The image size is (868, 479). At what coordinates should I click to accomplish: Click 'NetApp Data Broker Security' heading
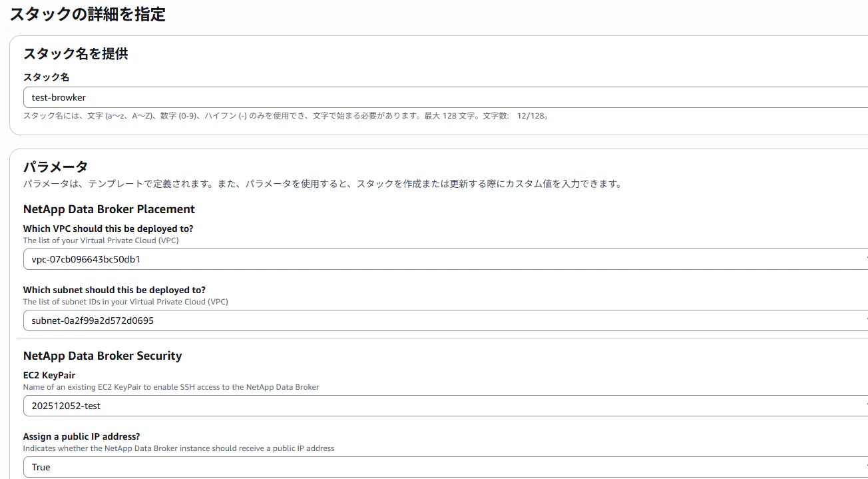click(103, 356)
